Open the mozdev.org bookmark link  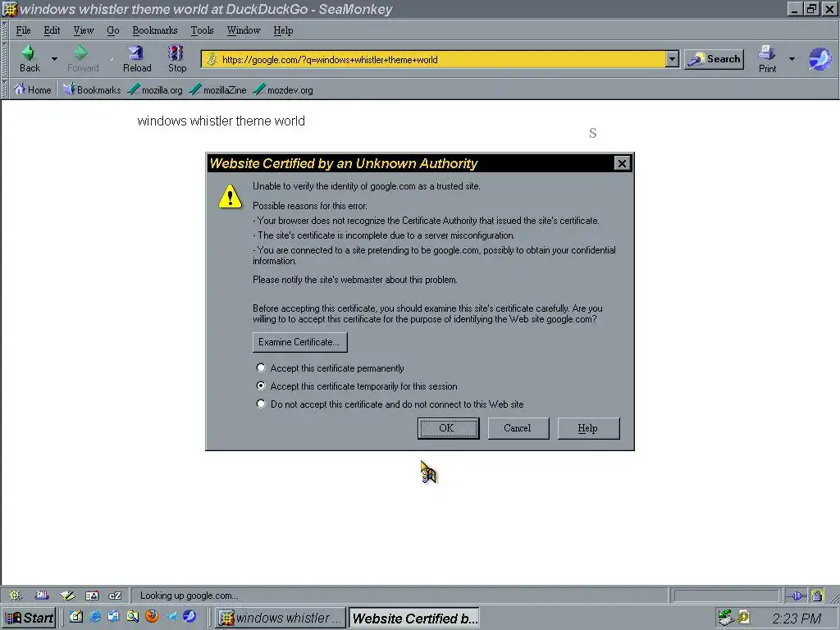pyautogui.click(x=283, y=89)
